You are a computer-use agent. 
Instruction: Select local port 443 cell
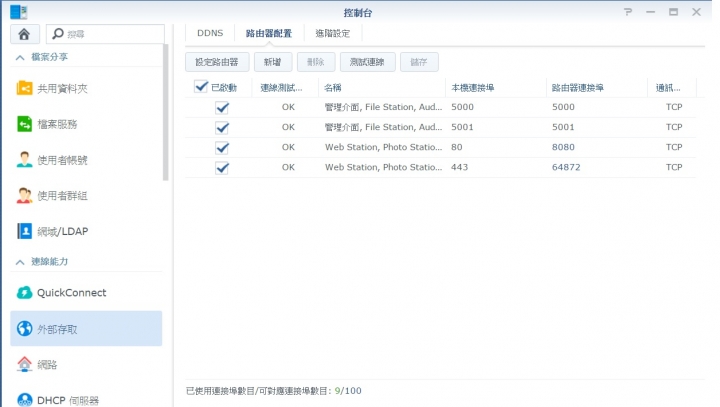[x=459, y=167]
